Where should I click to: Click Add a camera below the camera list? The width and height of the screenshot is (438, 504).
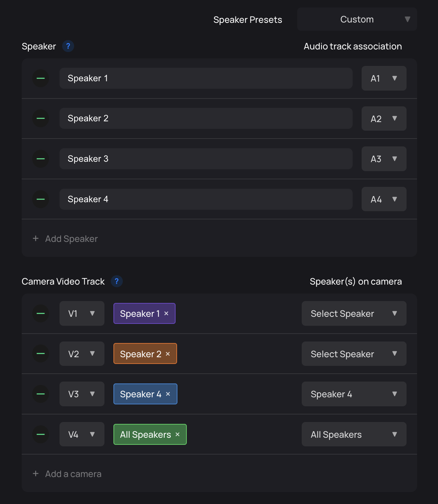coord(67,474)
